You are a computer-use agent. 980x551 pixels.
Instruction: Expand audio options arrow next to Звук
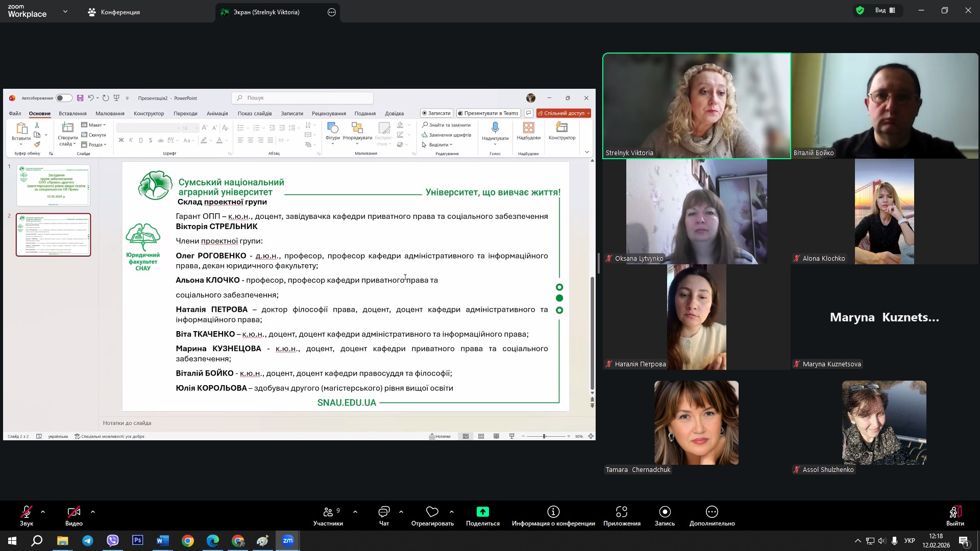(x=43, y=511)
